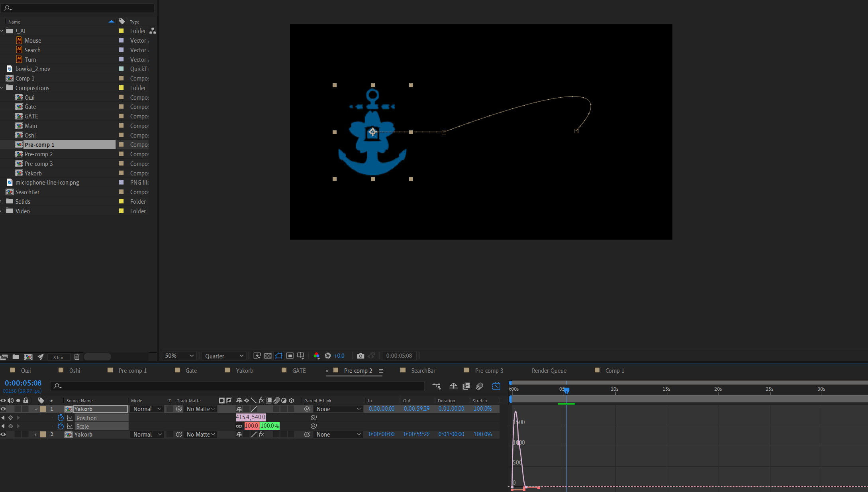868x492 pixels.
Task: Click the 8 bpc color depth button
Action: click(59, 357)
